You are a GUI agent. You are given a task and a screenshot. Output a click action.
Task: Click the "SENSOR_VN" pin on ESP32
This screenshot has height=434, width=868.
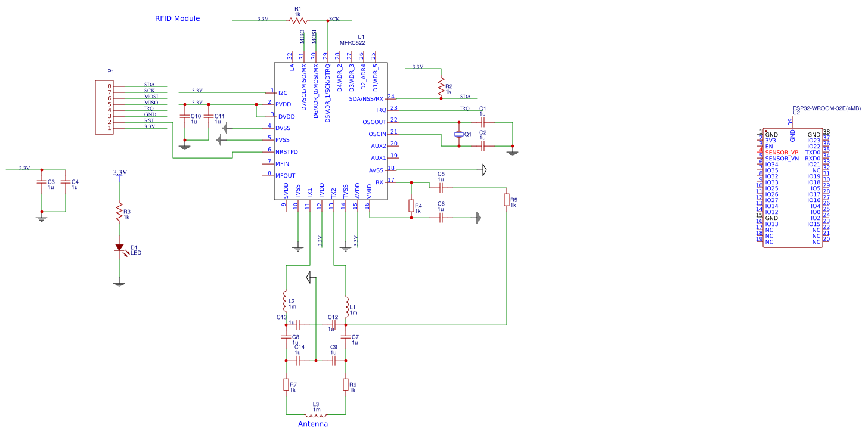tap(782, 159)
